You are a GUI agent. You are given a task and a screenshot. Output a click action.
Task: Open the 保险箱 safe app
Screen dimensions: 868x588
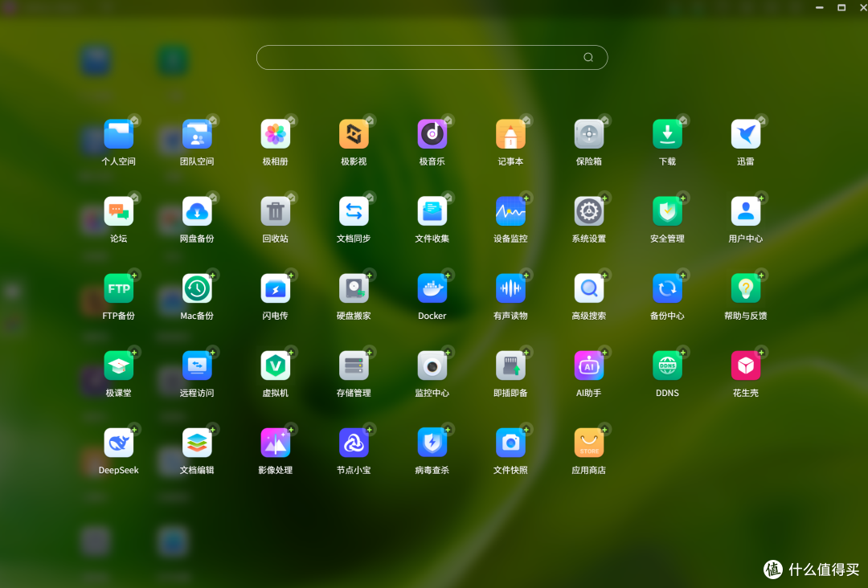tap(588, 134)
